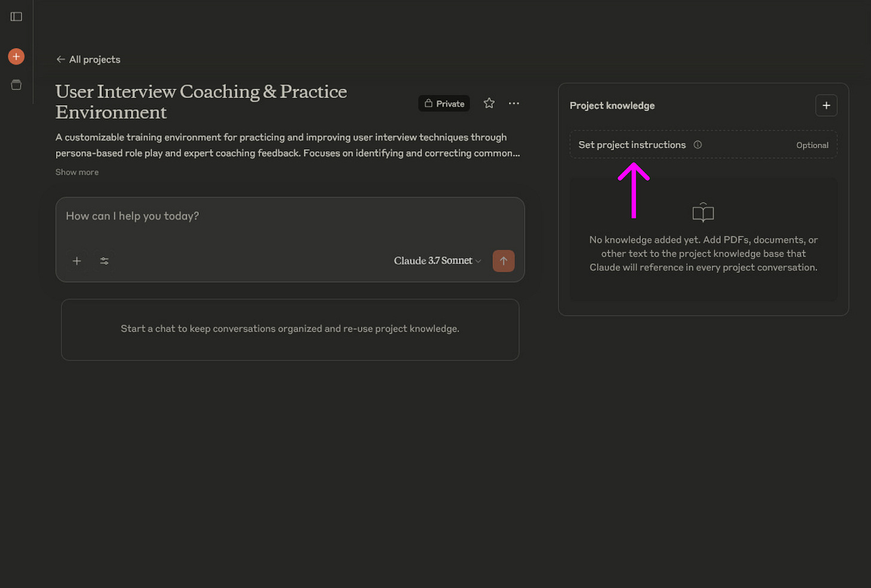Click the 'No knowledge added yet' text
Screen dimensions: 871x588
point(703,254)
